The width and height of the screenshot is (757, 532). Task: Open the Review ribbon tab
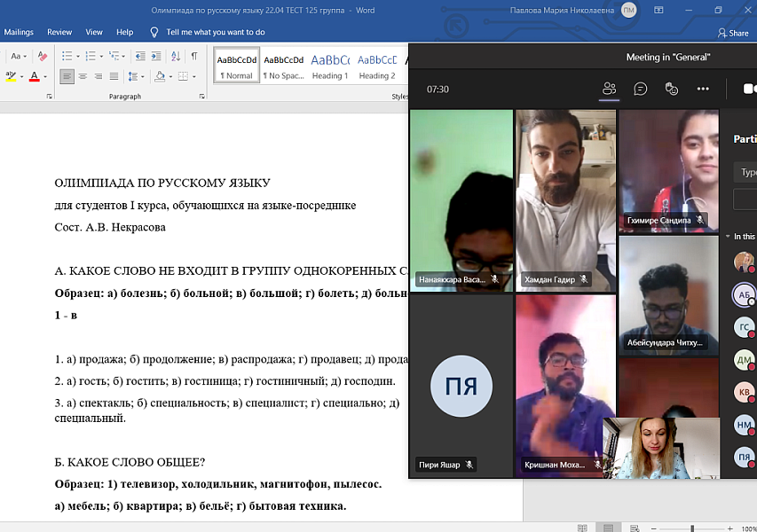(x=59, y=32)
